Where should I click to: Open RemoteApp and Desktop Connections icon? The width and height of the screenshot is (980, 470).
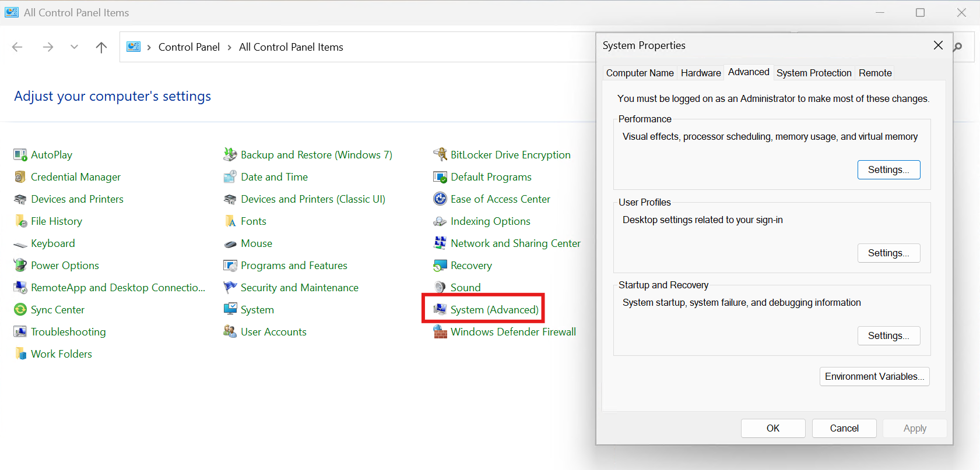20,288
